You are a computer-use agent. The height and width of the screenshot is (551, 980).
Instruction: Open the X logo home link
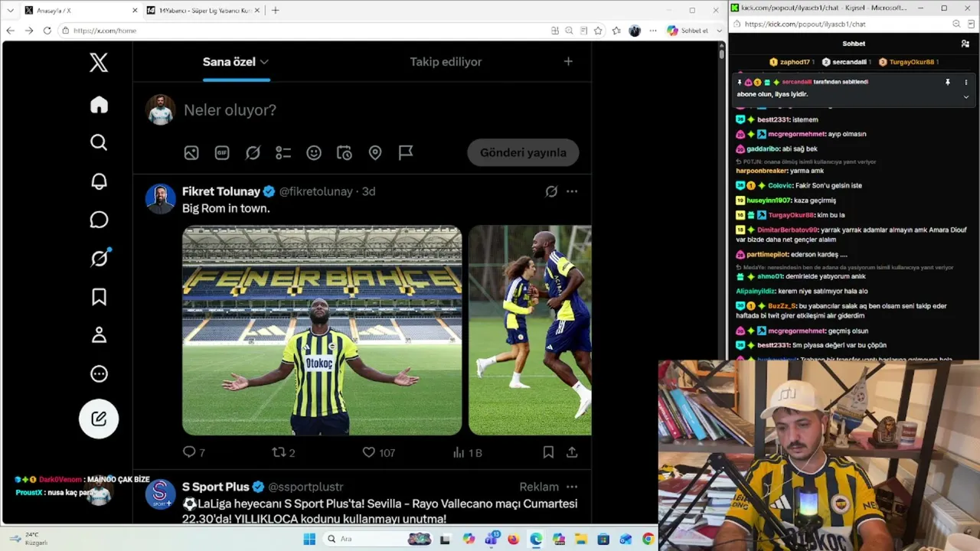click(99, 63)
